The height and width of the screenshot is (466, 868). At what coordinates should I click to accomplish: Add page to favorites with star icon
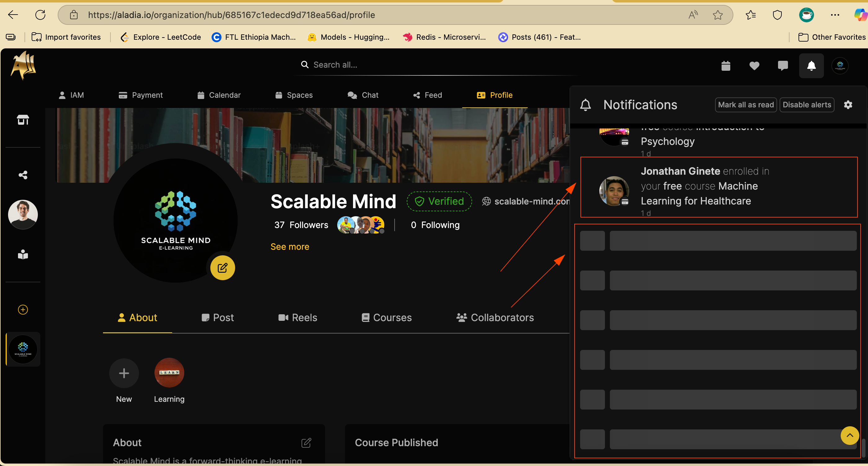pos(718,15)
